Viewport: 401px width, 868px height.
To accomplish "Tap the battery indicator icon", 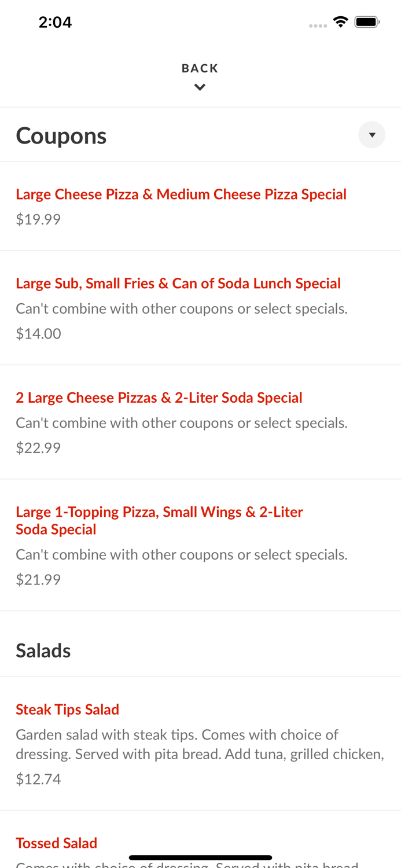I will coord(367,21).
